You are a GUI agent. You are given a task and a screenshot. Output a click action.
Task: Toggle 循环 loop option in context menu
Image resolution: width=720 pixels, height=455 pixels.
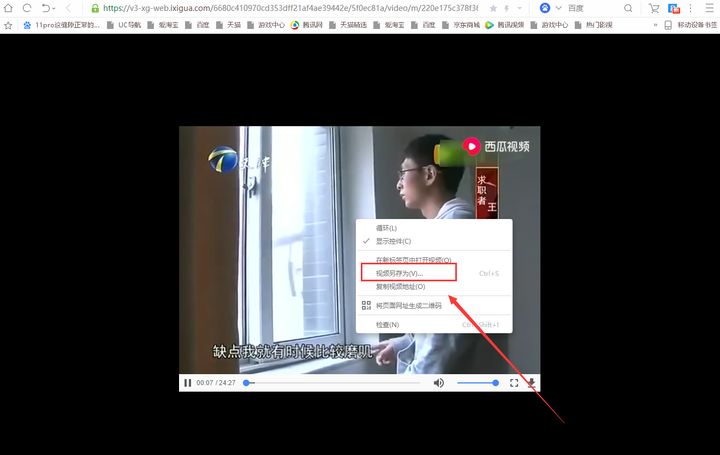point(386,228)
